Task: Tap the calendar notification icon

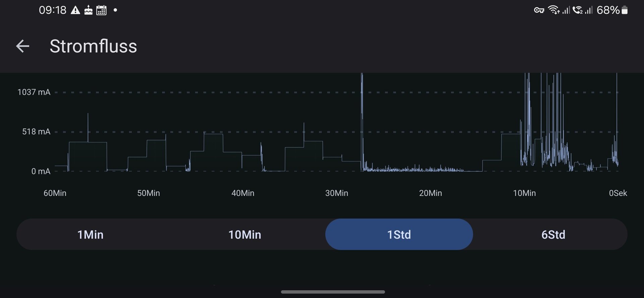Action: click(101, 10)
